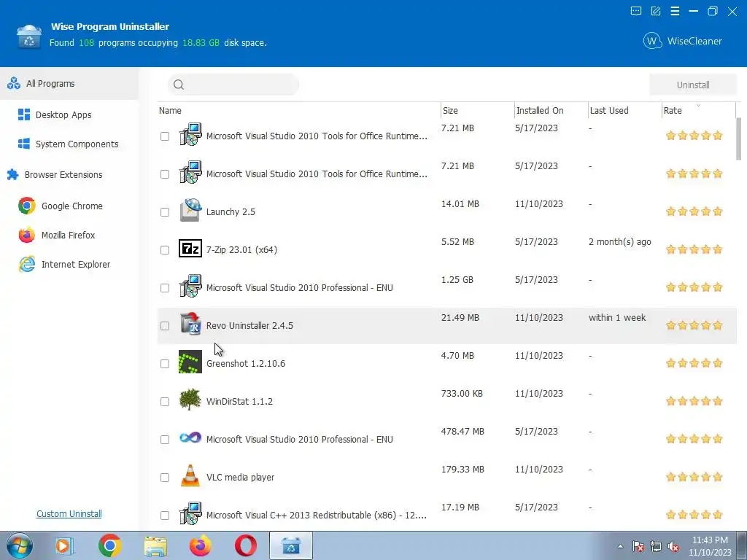
Task: Open Firefox from taskbar
Action: (201, 545)
